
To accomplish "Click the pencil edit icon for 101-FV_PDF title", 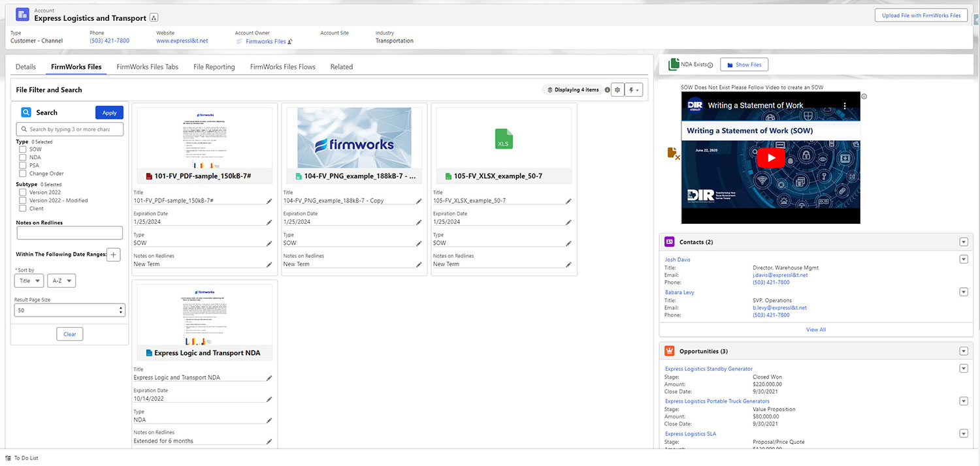I will (x=269, y=201).
